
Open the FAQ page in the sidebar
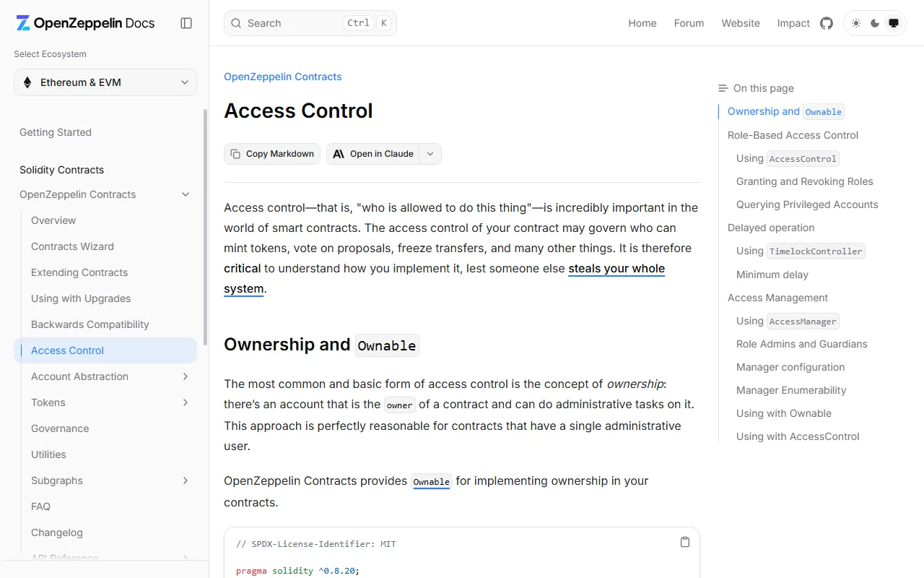point(40,506)
